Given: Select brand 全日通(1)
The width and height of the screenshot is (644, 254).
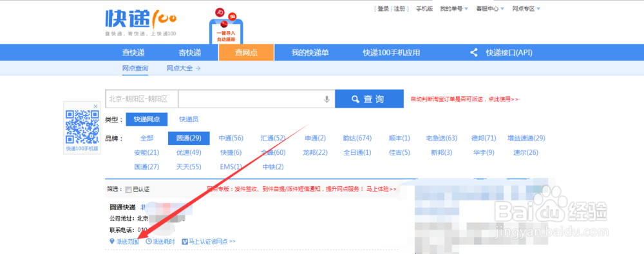Looking at the screenshot, I should tap(357, 153).
